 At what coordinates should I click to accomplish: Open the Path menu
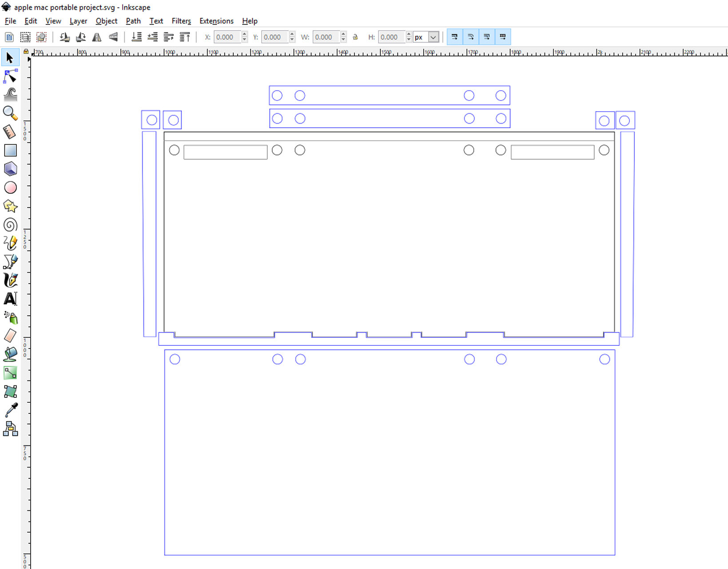coord(133,21)
